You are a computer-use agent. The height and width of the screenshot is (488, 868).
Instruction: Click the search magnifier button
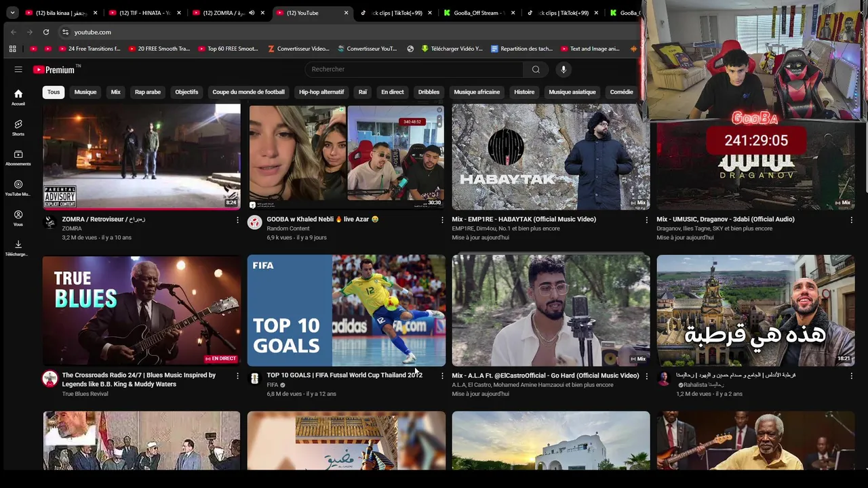point(536,69)
